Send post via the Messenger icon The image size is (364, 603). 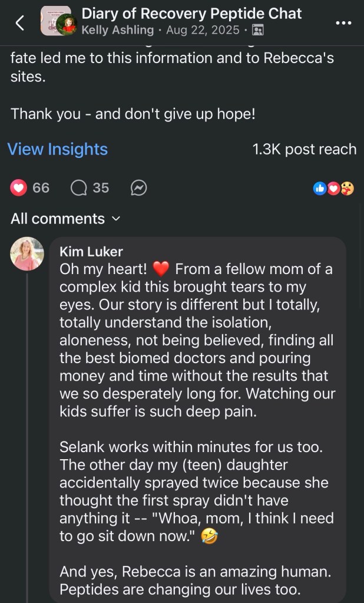pyautogui.click(x=138, y=188)
